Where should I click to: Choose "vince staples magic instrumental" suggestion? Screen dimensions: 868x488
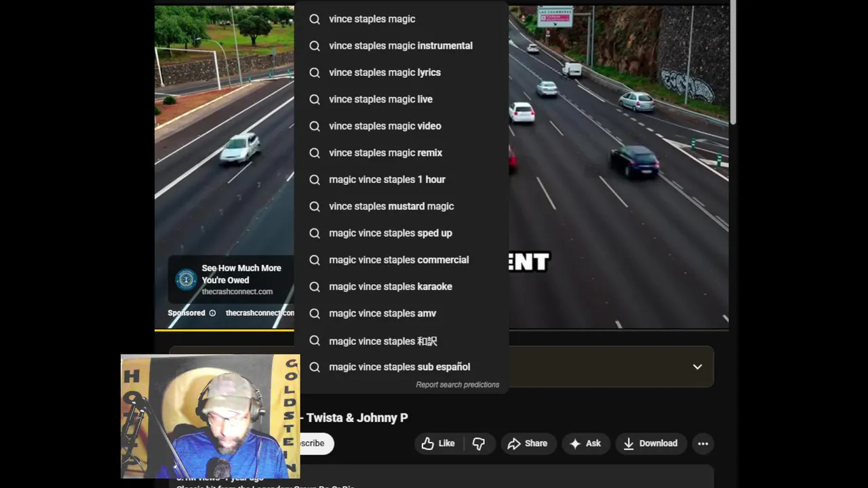(401, 45)
